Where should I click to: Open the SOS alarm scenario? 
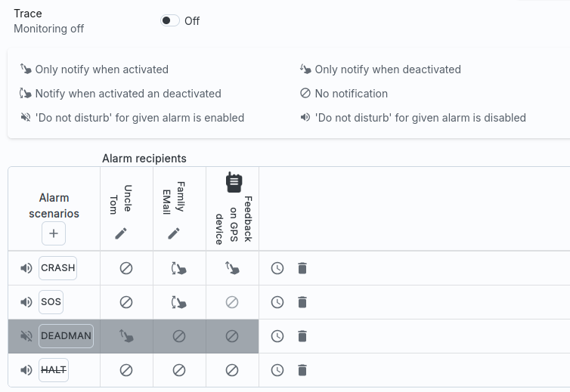(x=51, y=302)
